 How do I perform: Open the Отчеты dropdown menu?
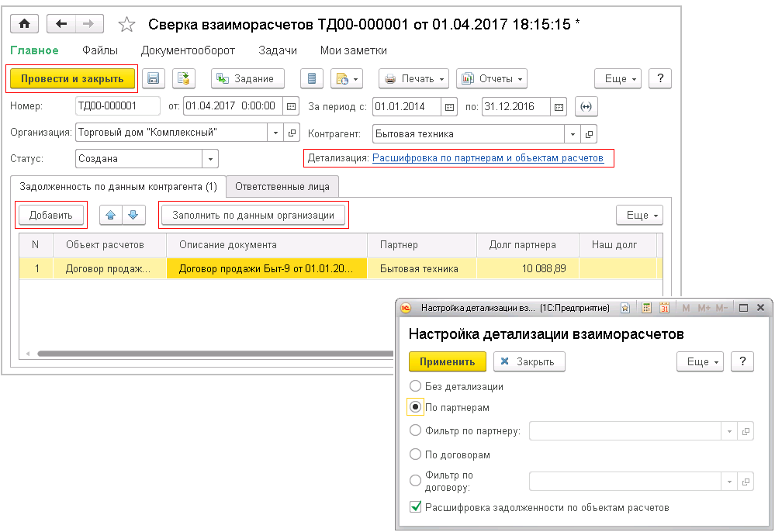click(491, 78)
